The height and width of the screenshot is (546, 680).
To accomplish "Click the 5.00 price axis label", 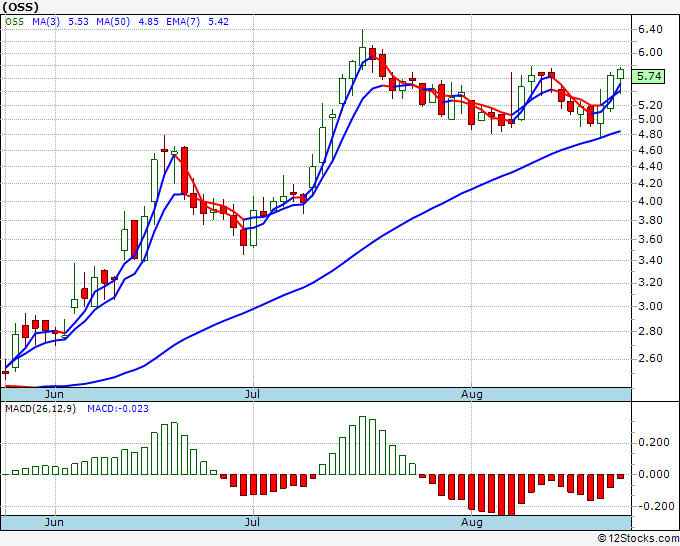I will (650, 119).
